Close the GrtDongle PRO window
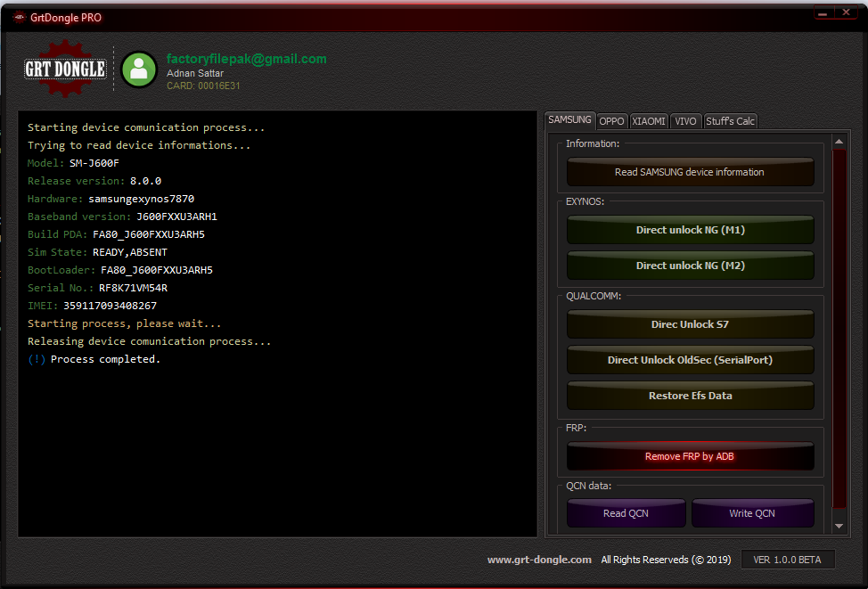Screen dimensions: 868x589 [846, 12]
